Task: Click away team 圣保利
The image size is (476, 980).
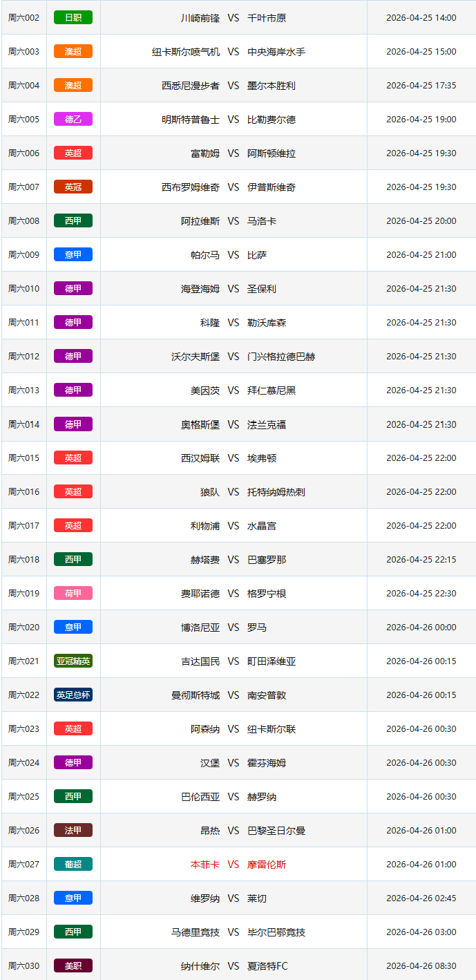Action: pyautogui.click(x=262, y=289)
